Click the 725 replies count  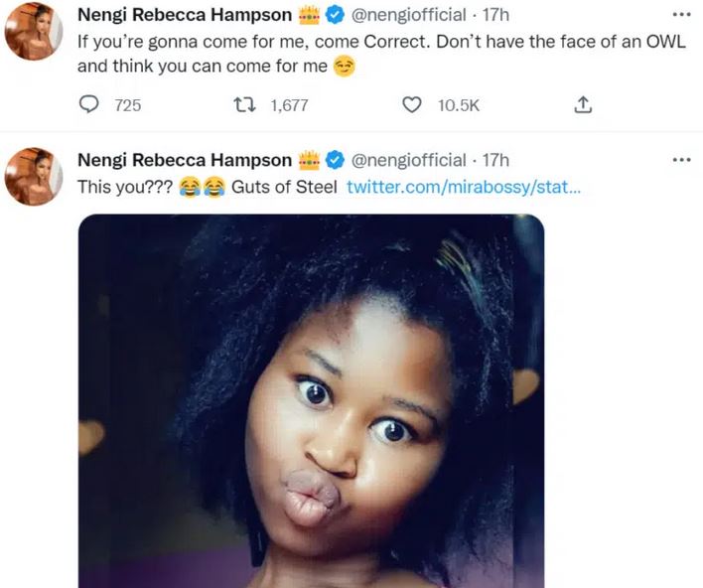[128, 104]
